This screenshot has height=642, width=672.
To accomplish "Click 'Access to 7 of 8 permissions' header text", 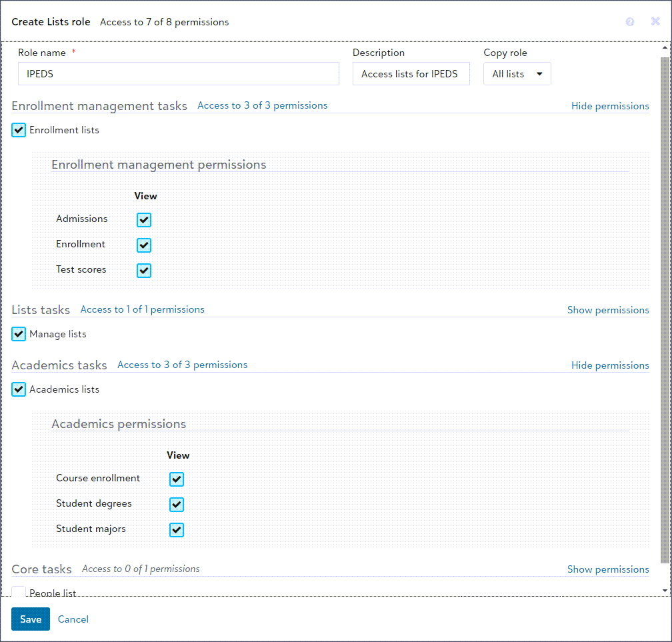I will tap(164, 22).
